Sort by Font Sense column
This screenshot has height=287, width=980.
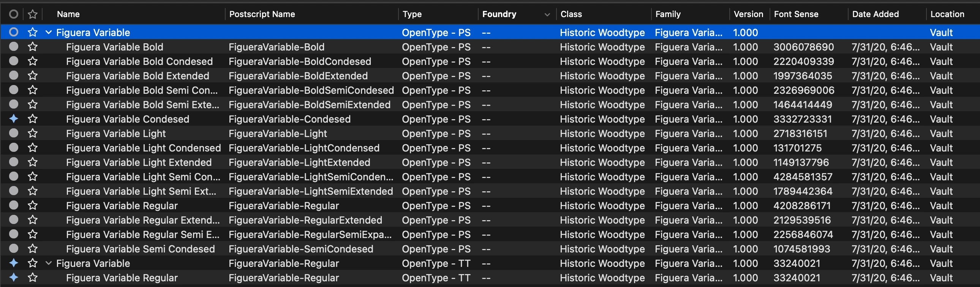point(796,14)
